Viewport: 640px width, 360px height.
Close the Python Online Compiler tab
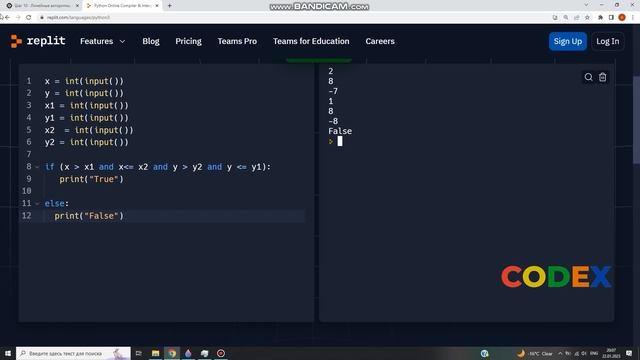157,6
